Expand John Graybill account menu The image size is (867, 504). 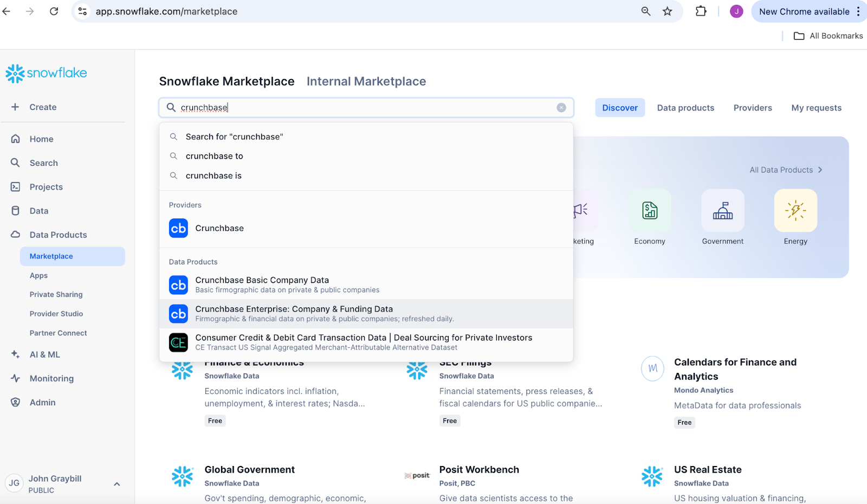[x=117, y=484]
